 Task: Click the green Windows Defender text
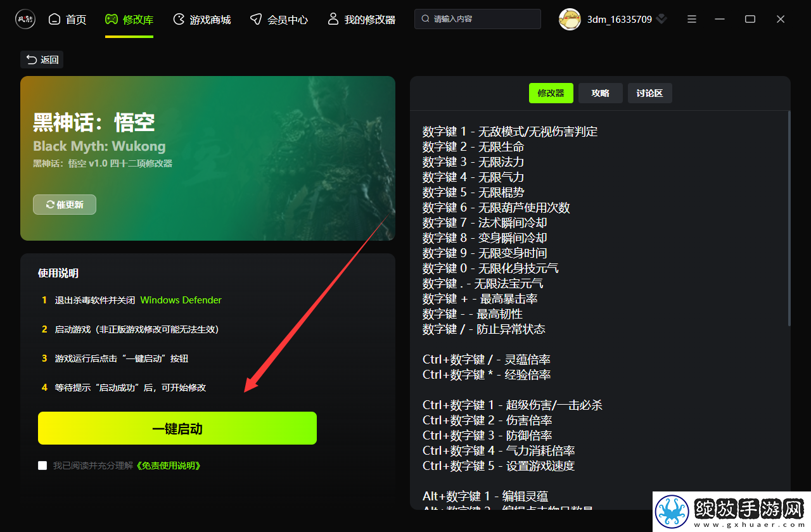click(181, 300)
